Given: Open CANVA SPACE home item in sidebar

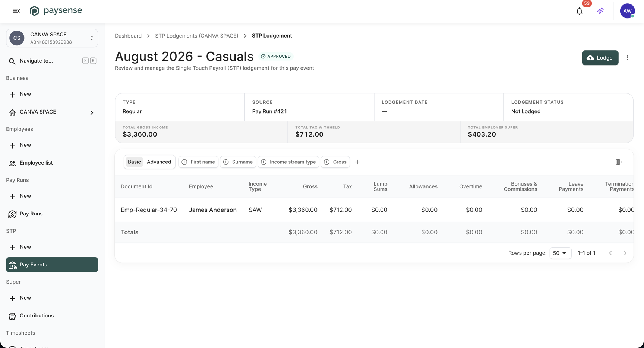Looking at the screenshot, I should (x=38, y=112).
